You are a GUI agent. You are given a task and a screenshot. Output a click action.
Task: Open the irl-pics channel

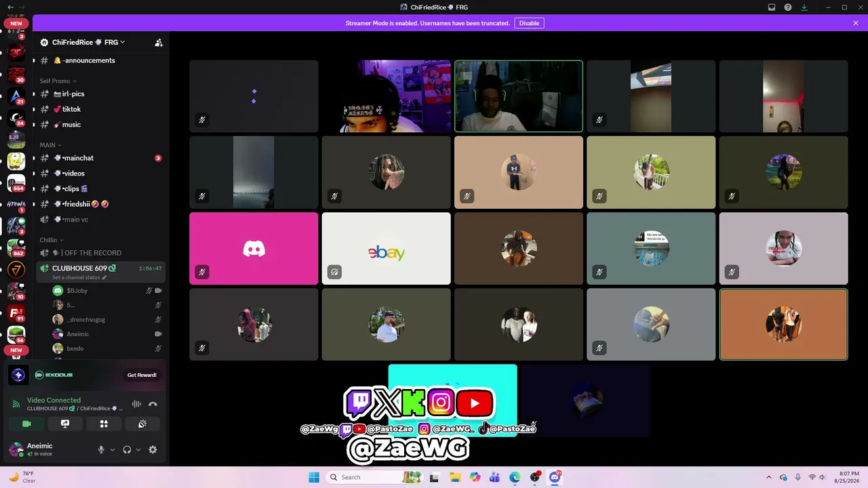(100, 94)
